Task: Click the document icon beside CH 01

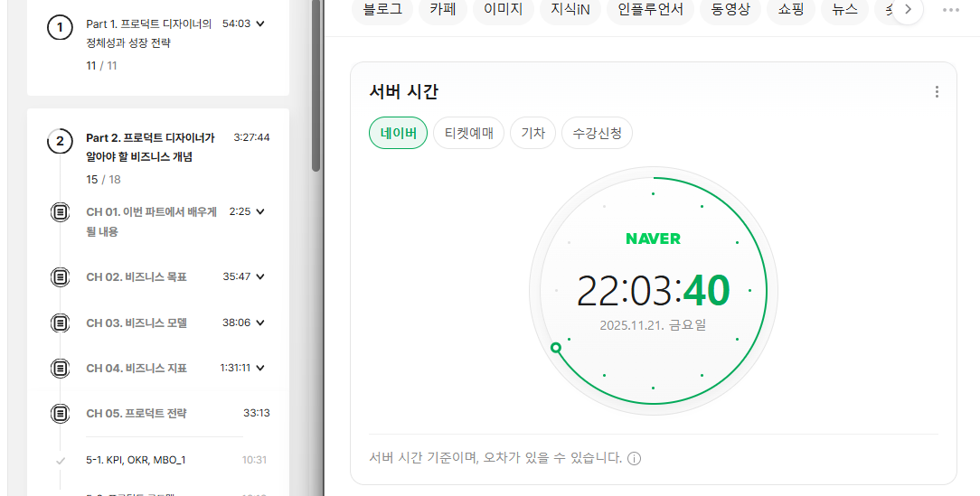Action: pyautogui.click(x=60, y=211)
